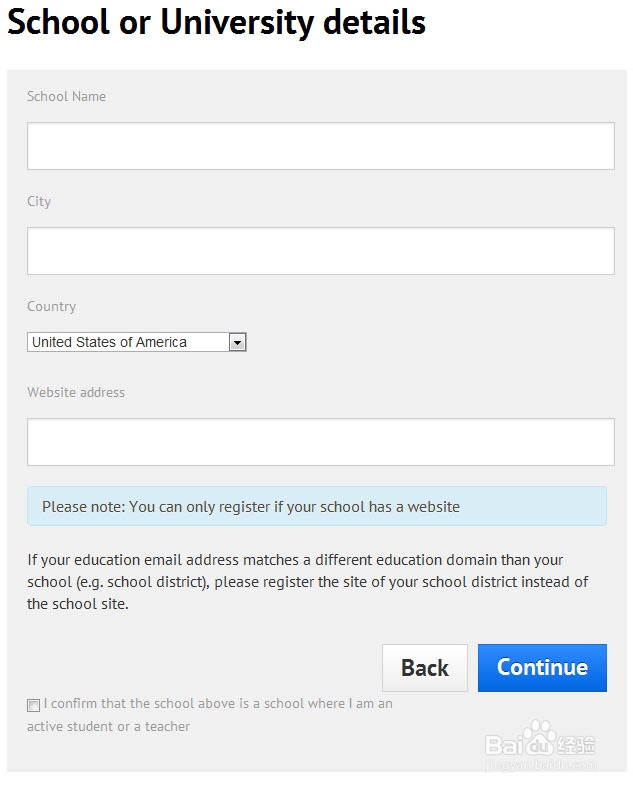Click the blue Continue button
Image resolution: width=633 pixels, height=787 pixels.
(542, 668)
